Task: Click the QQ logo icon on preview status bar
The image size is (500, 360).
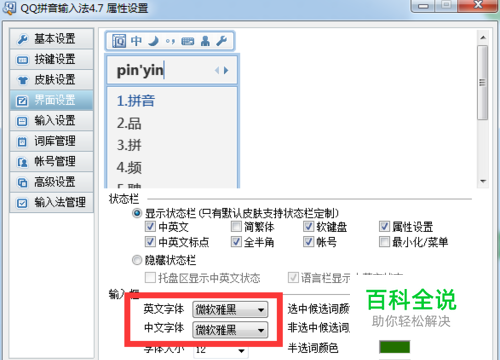Action: coord(119,41)
